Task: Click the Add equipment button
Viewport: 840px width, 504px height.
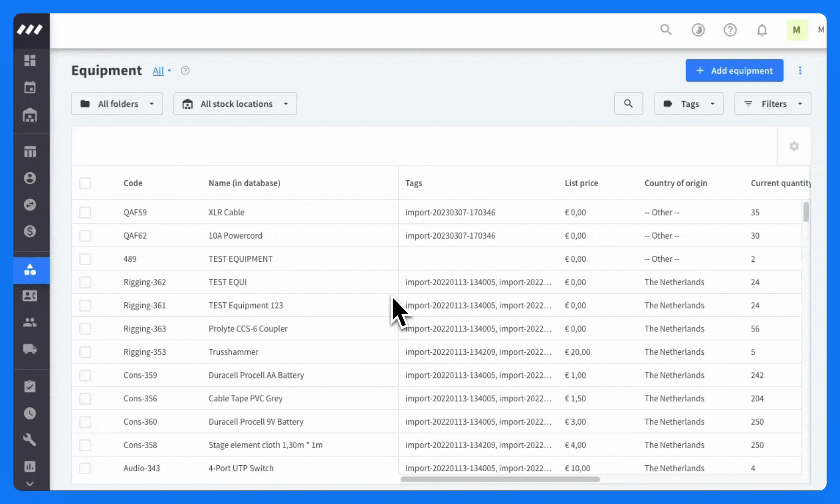Action: [x=735, y=70]
